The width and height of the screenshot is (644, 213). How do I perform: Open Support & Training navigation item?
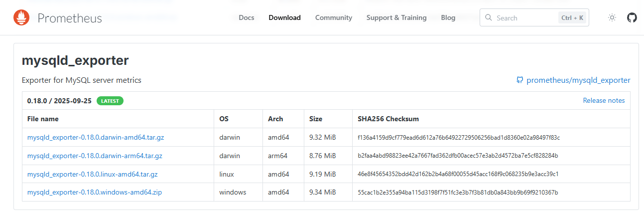coord(396,18)
